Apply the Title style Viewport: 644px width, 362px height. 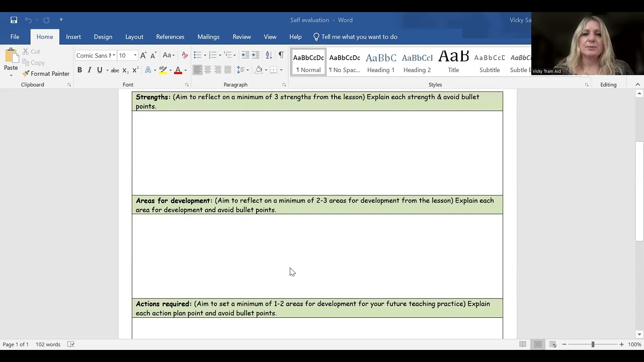[x=453, y=62]
